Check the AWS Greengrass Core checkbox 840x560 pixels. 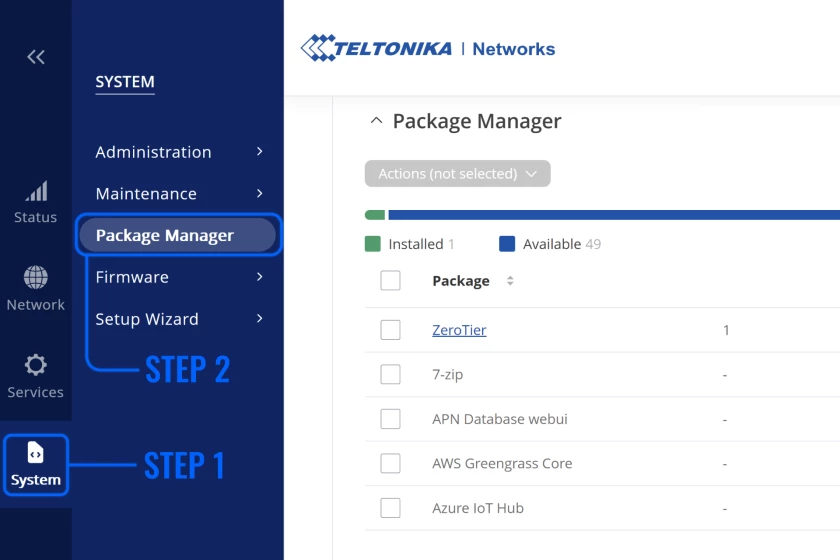click(390, 463)
